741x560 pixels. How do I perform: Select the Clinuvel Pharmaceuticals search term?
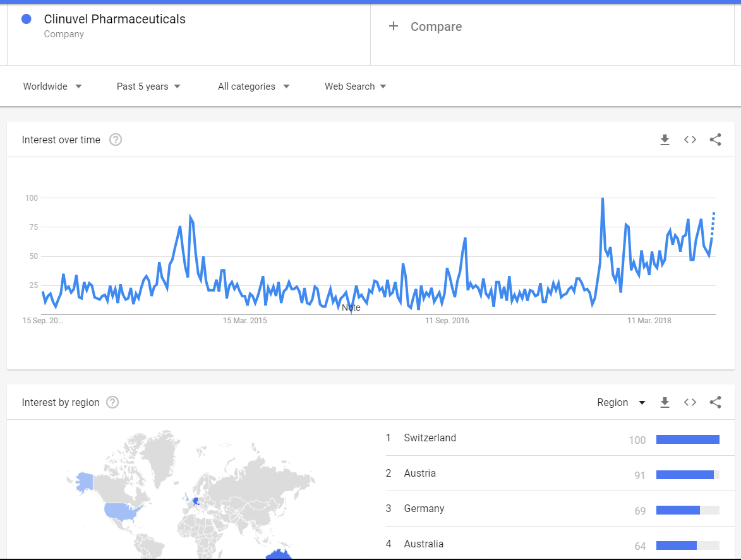coord(114,20)
